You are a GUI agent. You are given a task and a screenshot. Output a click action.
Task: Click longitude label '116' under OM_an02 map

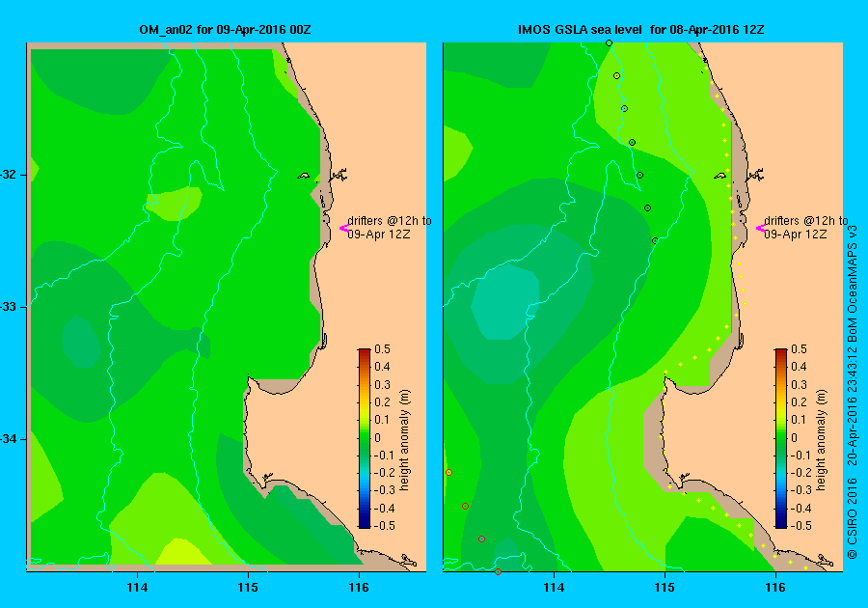[359, 588]
